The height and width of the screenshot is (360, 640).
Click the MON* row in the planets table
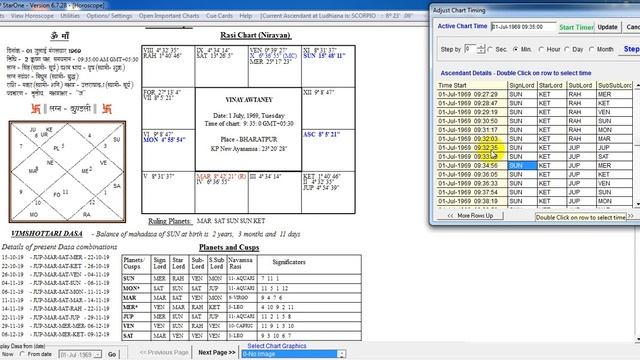(241, 288)
